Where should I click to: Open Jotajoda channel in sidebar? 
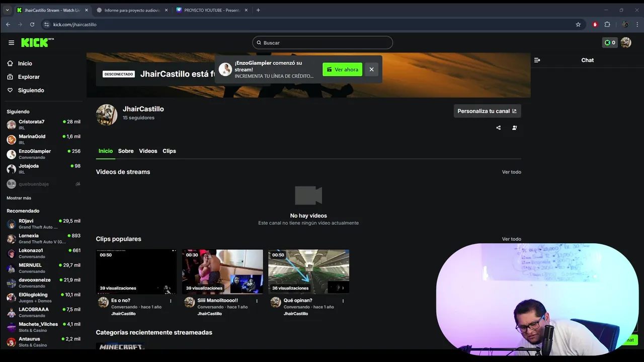[43, 168]
